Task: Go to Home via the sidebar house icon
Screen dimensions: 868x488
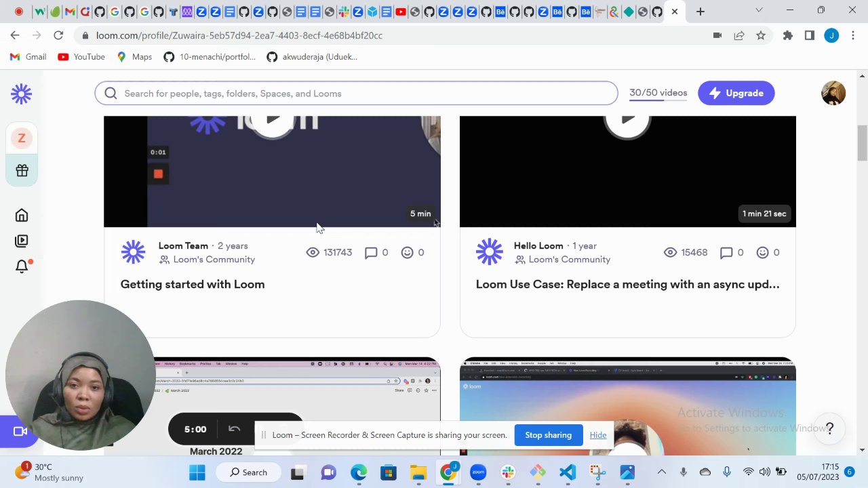Action: [22, 216]
